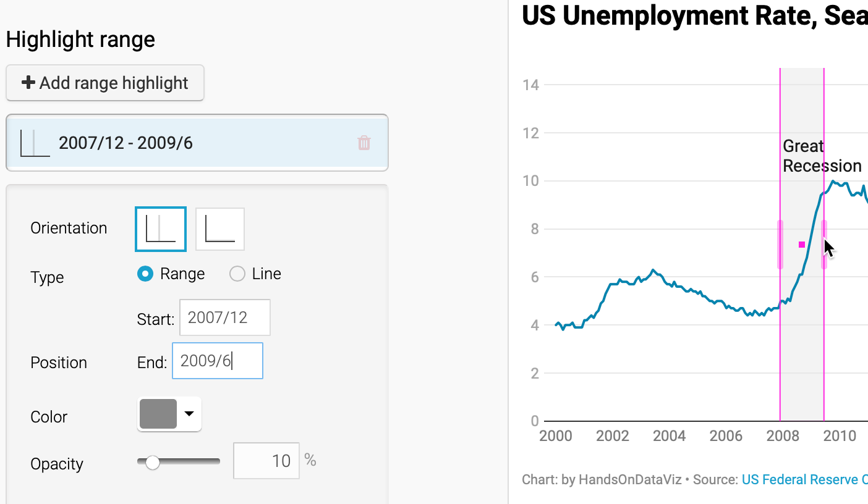Choose the Line type radio button
Screen dimensions: 868x504
click(237, 274)
